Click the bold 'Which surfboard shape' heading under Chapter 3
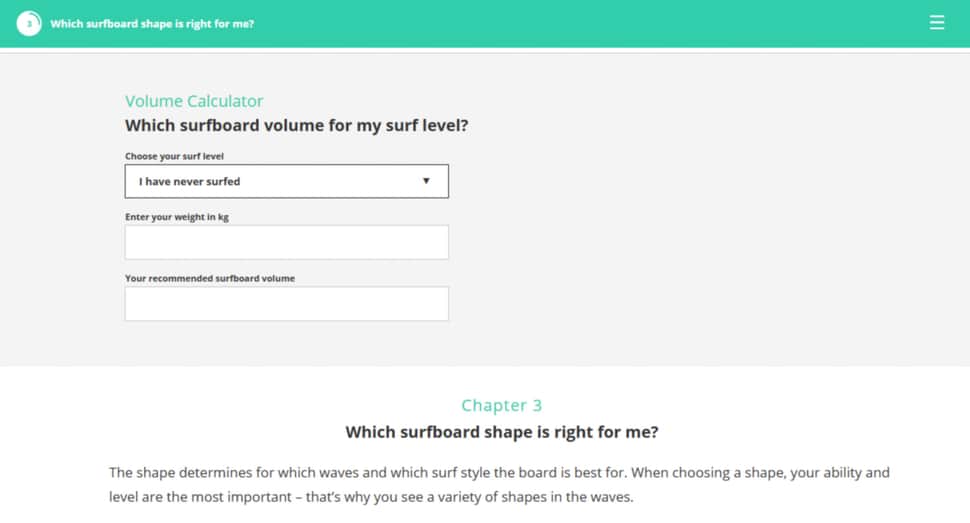The width and height of the screenshot is (970, 523). click(x=502, y=431)
